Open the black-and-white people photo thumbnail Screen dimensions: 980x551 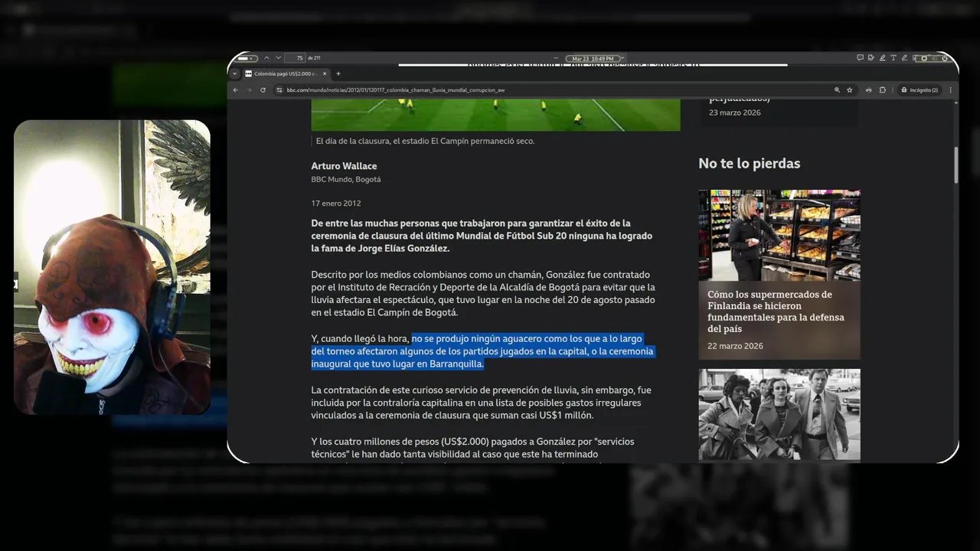(x=779, y=414)
